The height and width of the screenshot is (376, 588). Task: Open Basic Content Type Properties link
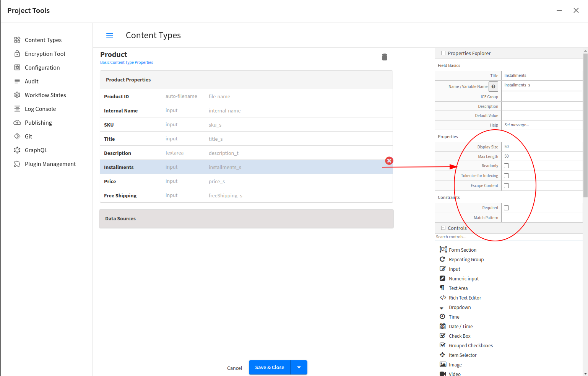click(127, 62)
